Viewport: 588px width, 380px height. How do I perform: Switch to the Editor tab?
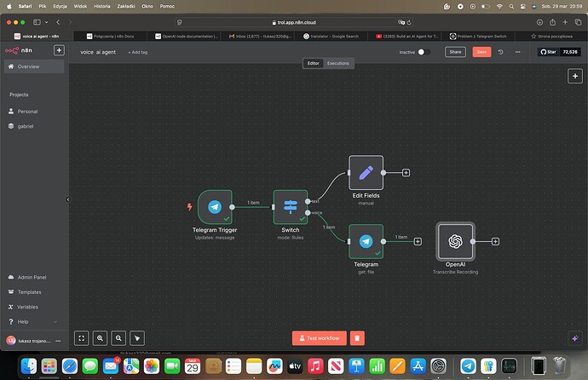coord(313,63)
